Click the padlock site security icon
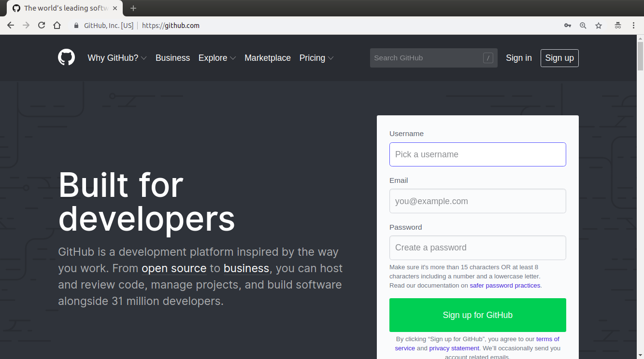The width and height of the screenshot is (644, 359). 76,26
